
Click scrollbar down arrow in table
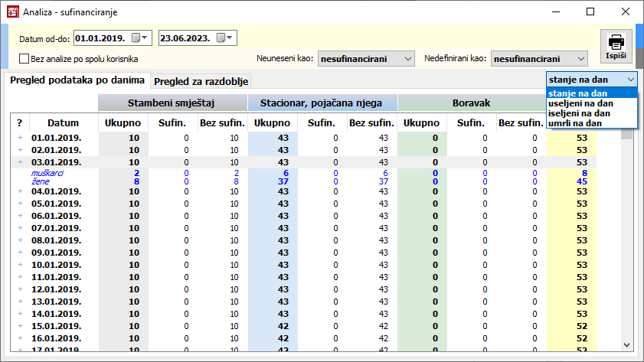(627, 344)
